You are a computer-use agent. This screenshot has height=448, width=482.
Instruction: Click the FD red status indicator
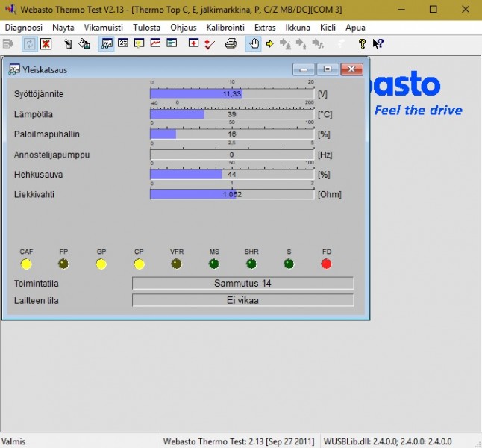click(326, 264)
